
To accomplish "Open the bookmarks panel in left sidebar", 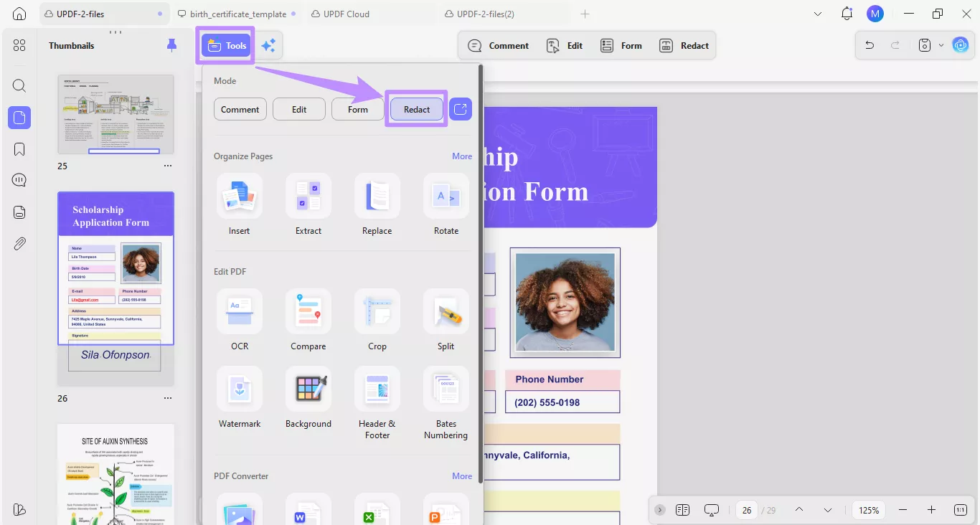I will (19, 149).
